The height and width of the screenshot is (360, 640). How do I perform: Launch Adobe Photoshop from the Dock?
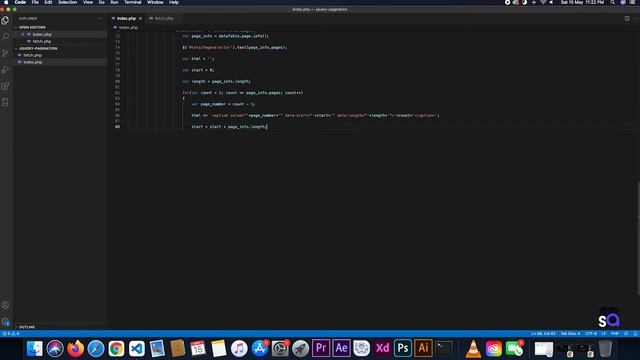click(403, 349)
